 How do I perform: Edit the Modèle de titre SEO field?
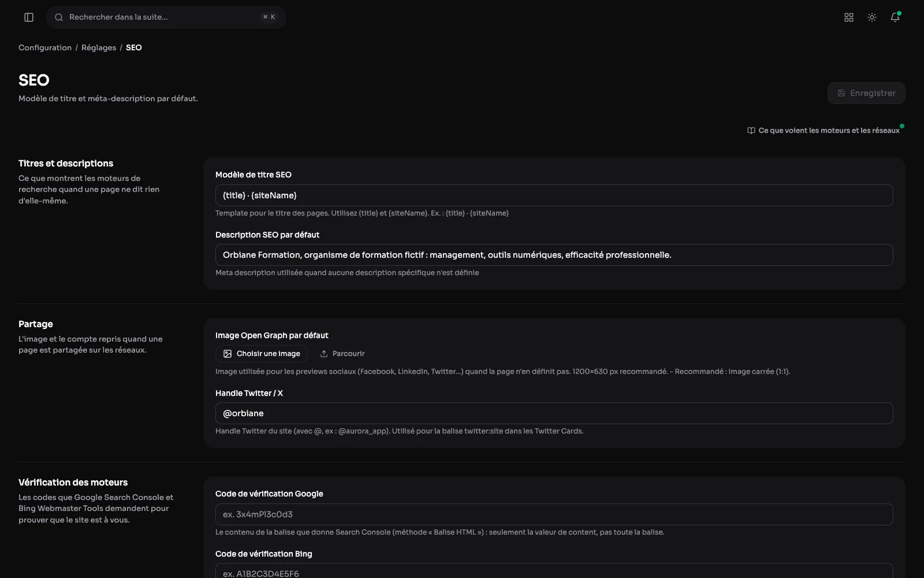[554, 195]
